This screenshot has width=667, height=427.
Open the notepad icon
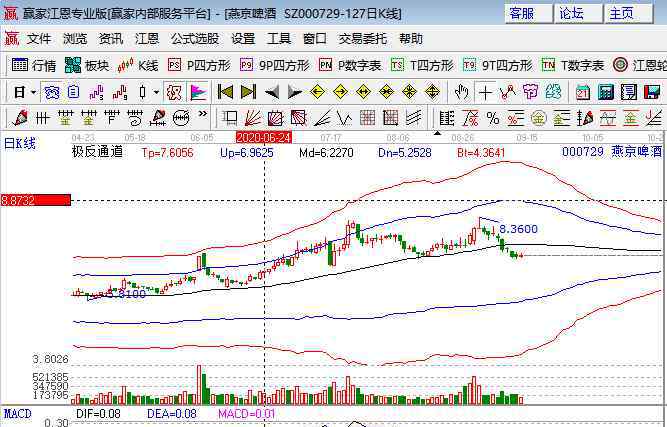tap(629, 92)
